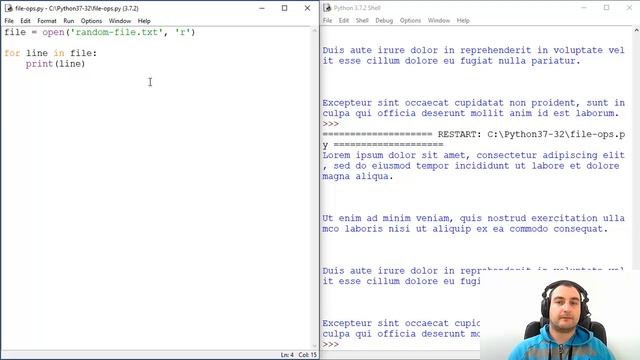Click scroll-down arrow in editor scrollbar

[315, 346]
